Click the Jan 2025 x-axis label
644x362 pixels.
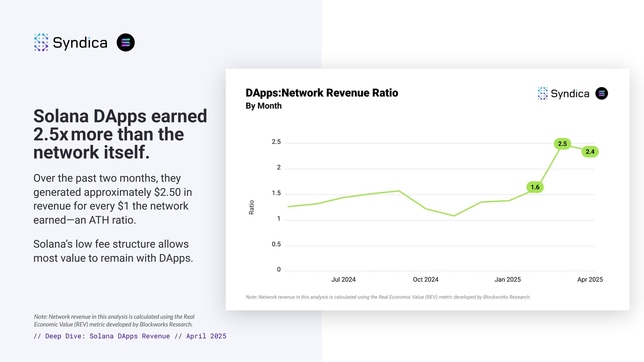(x=507, y=280)
